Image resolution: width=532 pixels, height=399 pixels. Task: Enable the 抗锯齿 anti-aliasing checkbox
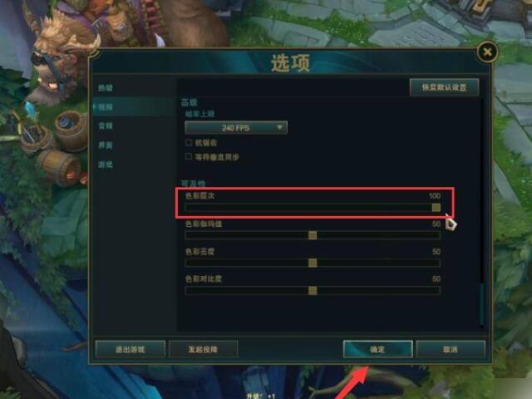pos(189,142)
